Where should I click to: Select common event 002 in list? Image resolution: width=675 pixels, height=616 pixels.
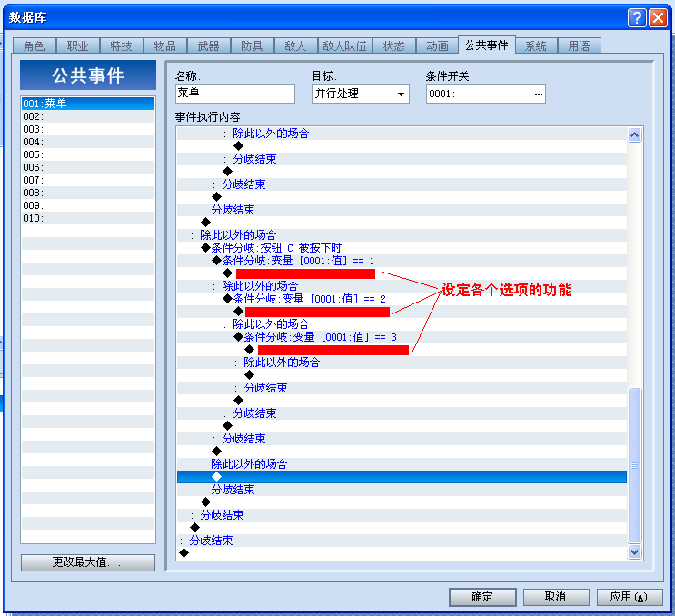coord(88,116)
